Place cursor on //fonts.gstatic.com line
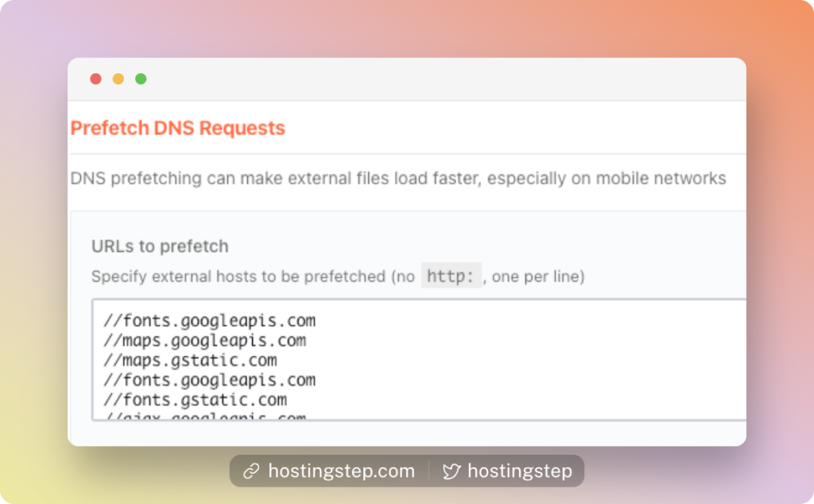The height and width of the screenshot is (504, 814). click(x=195, y=400)
